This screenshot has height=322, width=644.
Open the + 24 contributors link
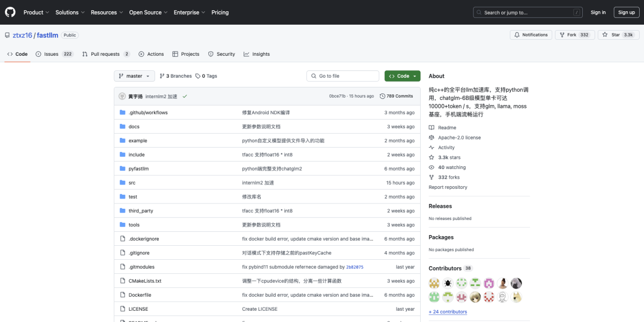(x=448, y=312)
